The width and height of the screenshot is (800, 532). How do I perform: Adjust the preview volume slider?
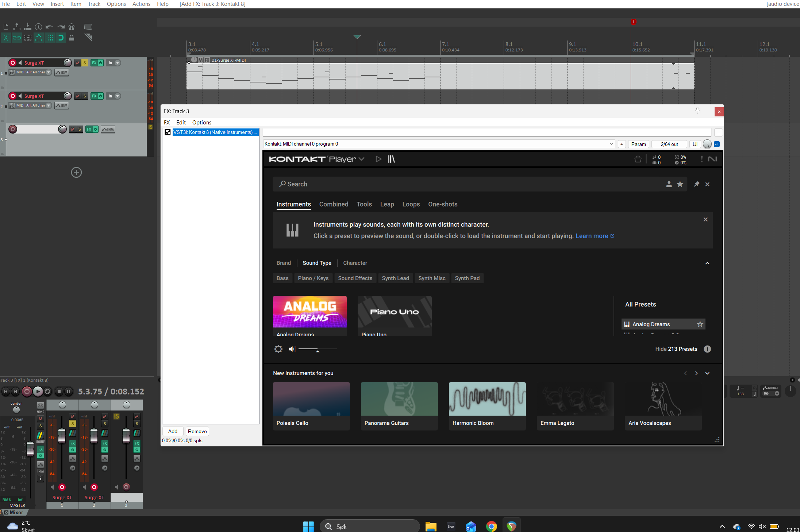(x=317, y=350)
